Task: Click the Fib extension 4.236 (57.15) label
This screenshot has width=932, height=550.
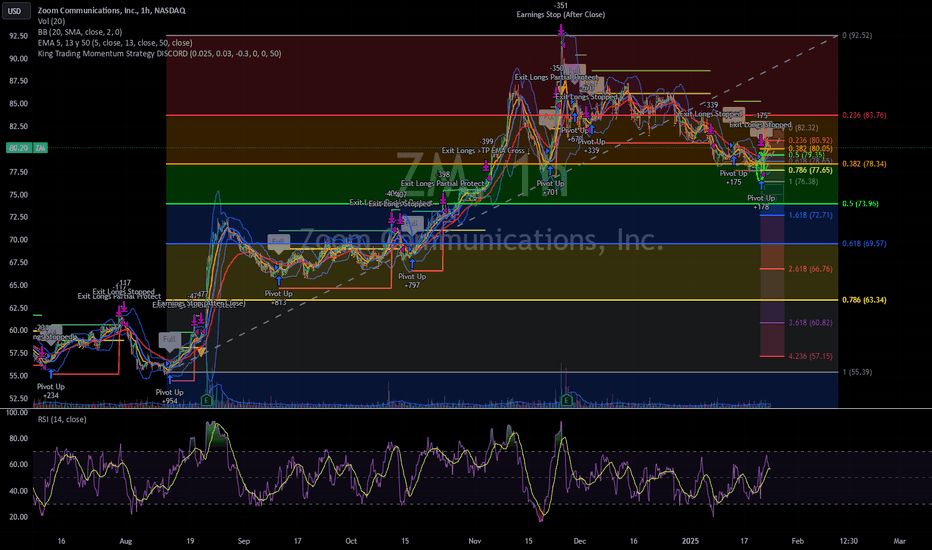Action: 810,356
